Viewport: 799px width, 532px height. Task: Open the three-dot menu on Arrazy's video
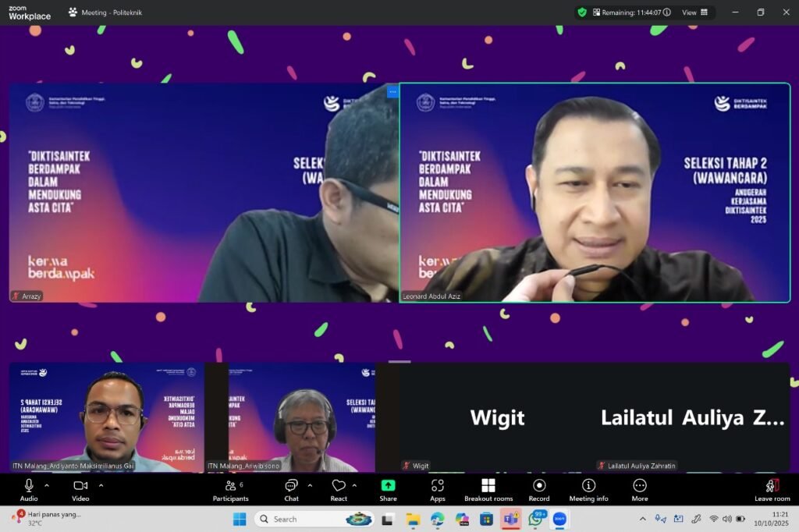(x=392, y=91)
